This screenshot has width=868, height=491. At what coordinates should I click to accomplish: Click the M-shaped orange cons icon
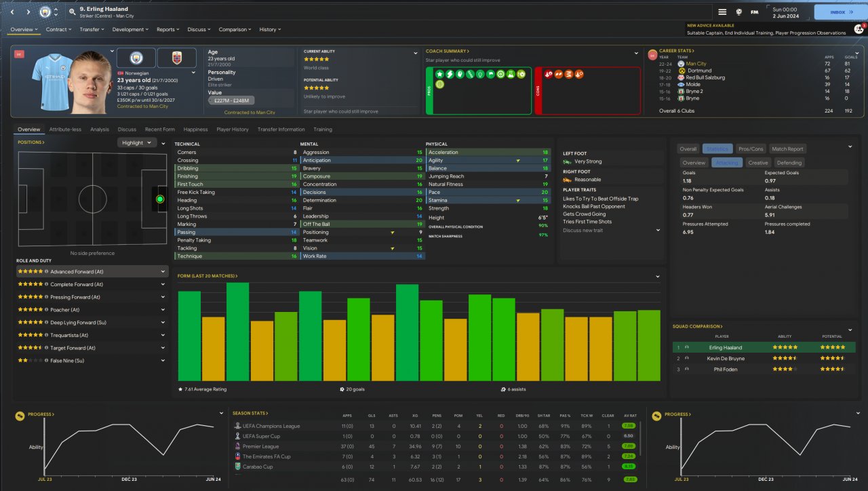click(570, 73)
